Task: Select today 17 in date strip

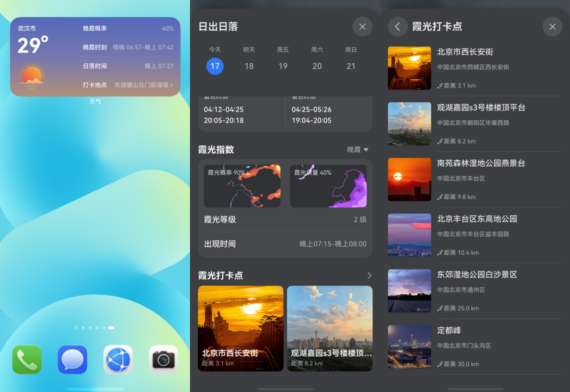Action: (215, 66)
